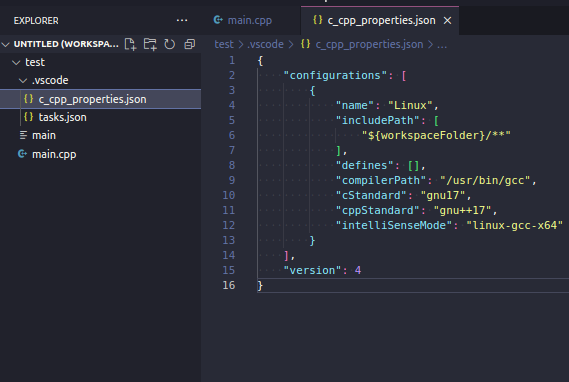Click the "intelliSenseMode" key
Screen dimensions: 569x382
coord(394,225)
